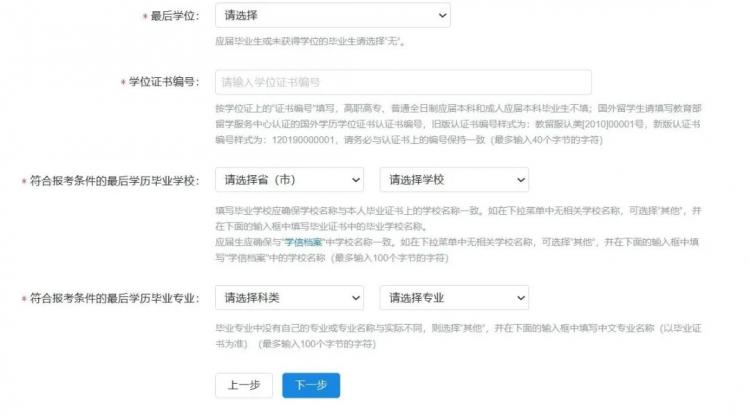
Task: Click the 最后学历毕业学校 field label
Action: click(x=115, y=181)
